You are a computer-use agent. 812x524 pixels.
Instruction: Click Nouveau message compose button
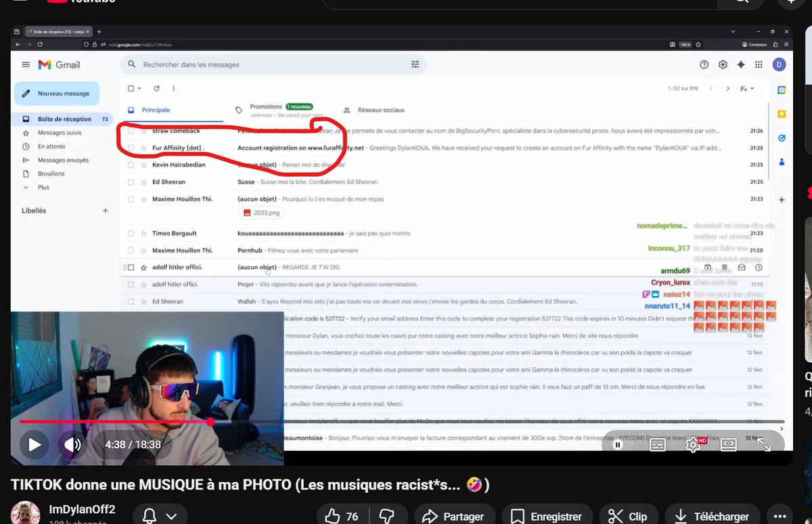pos(57,93)
